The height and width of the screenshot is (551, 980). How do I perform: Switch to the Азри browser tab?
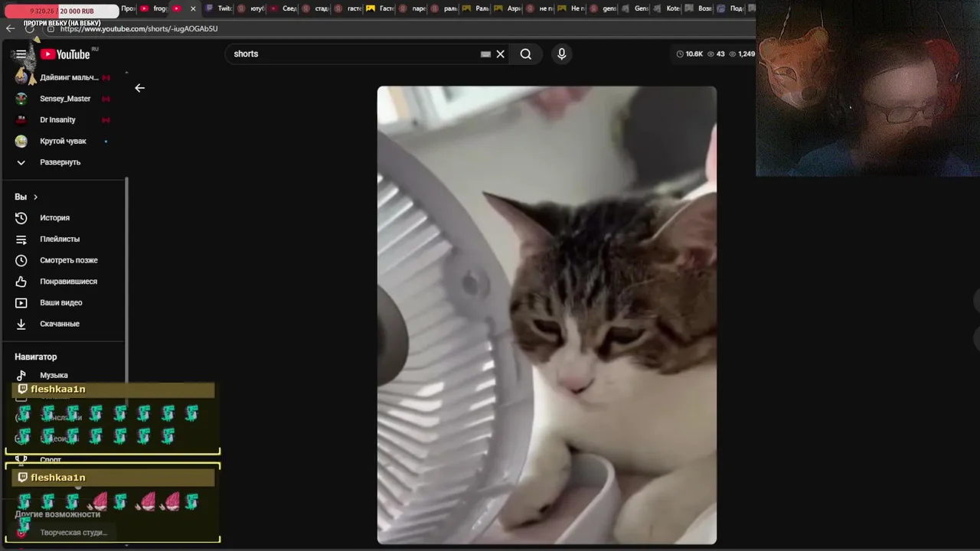point(508,8)
